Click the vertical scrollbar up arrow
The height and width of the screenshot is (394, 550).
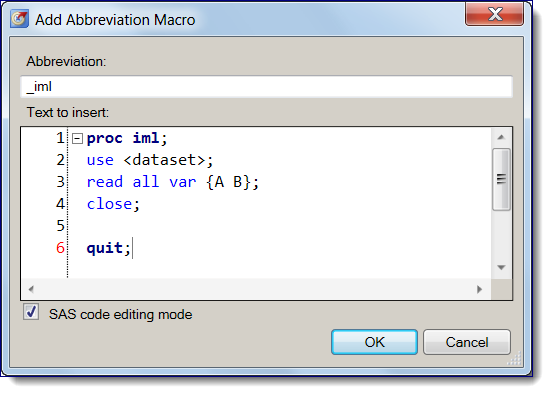pyautogui.click(x=501, y=137)
